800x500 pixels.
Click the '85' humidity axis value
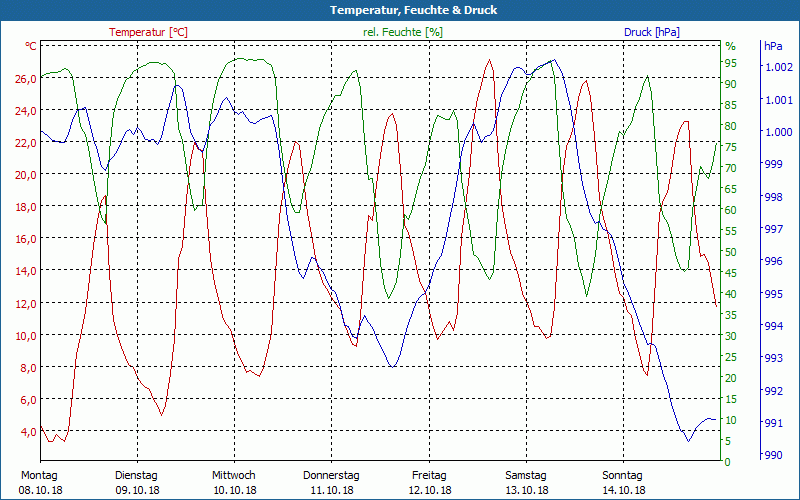(x=731, y=105)
